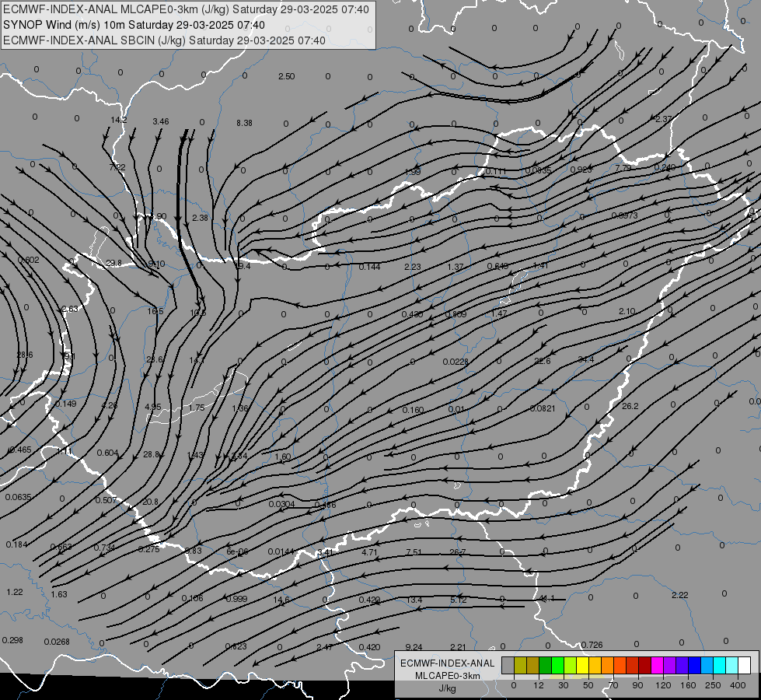Click the map value '2.63'
Image resolution: width=761 pixels, height=700 pixels.
[70, 309]
